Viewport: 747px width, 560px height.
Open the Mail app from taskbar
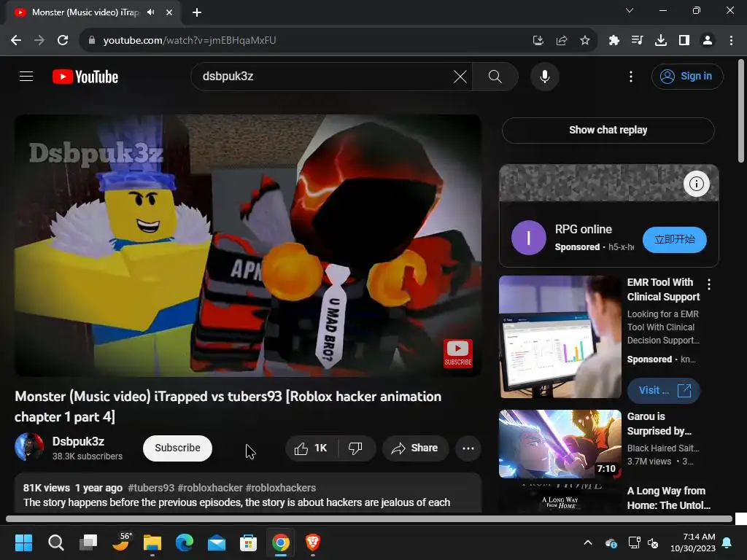click(x=216, y=542)
